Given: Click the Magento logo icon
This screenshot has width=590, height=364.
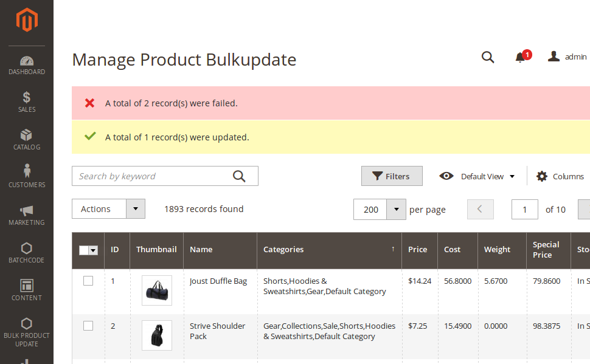Looking at the screenshot, I should 27,20.
